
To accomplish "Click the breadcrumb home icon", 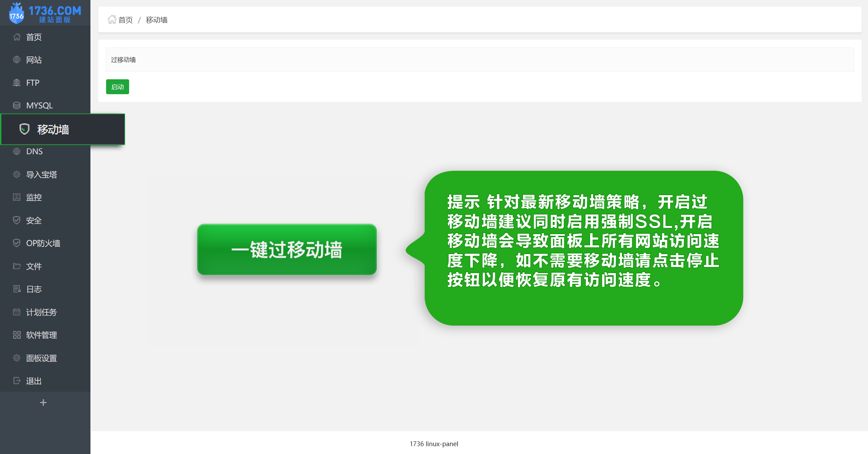I will tap(112, 19).
